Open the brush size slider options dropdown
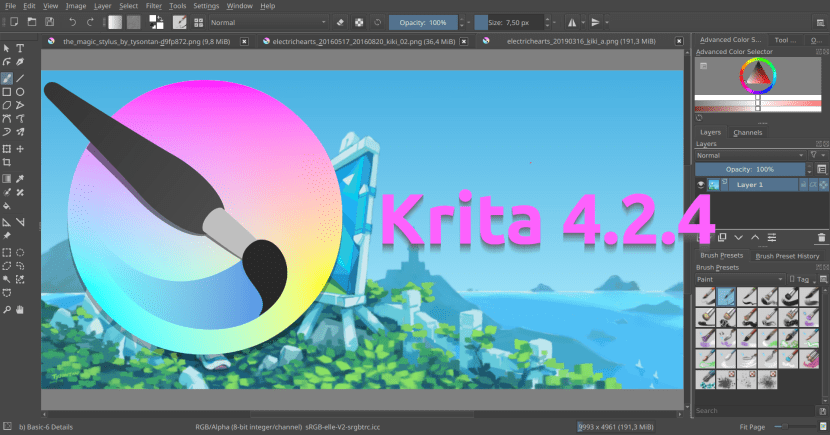This screenshot has width=830, height=435. click(x=554, y=22)
